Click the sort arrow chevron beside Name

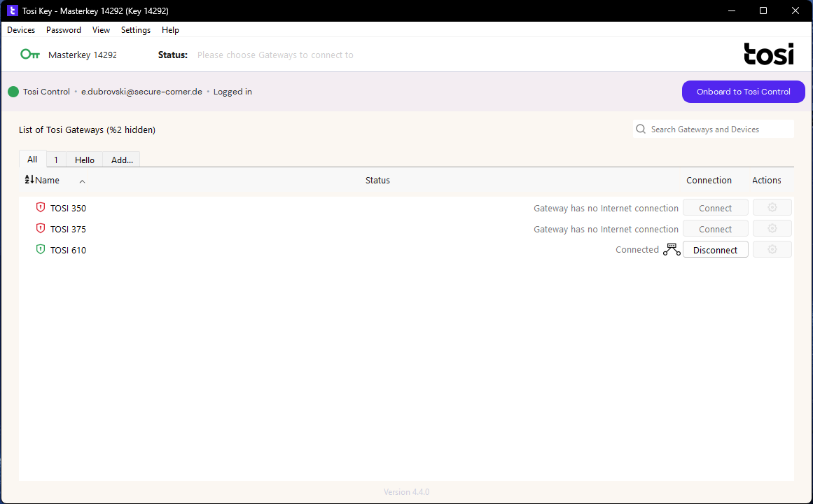(82, 181)
